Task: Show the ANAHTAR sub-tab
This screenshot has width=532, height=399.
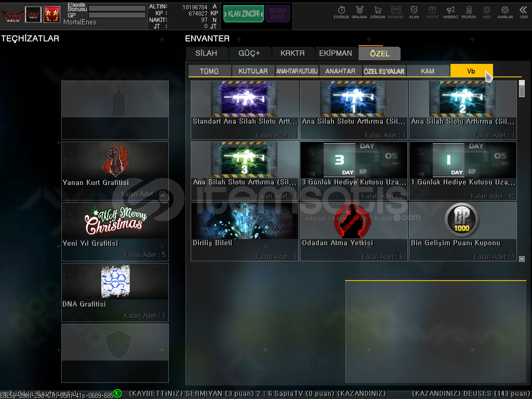Action: (340, 71)
